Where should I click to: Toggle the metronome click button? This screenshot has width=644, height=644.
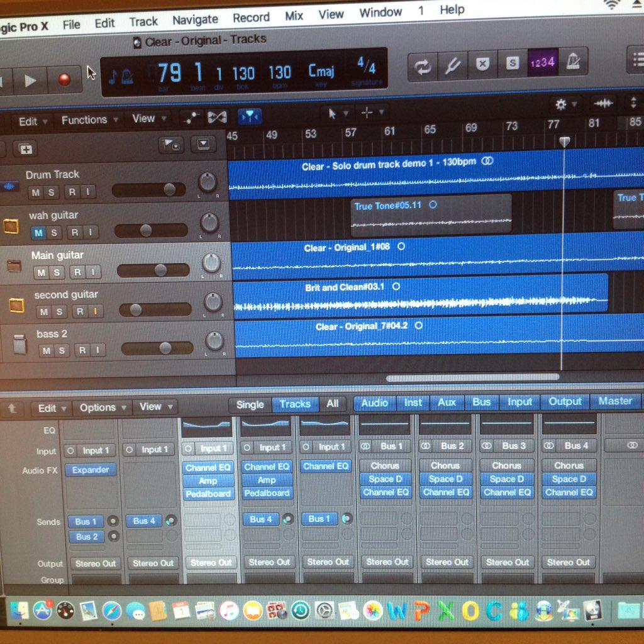(x=573, y=62)
